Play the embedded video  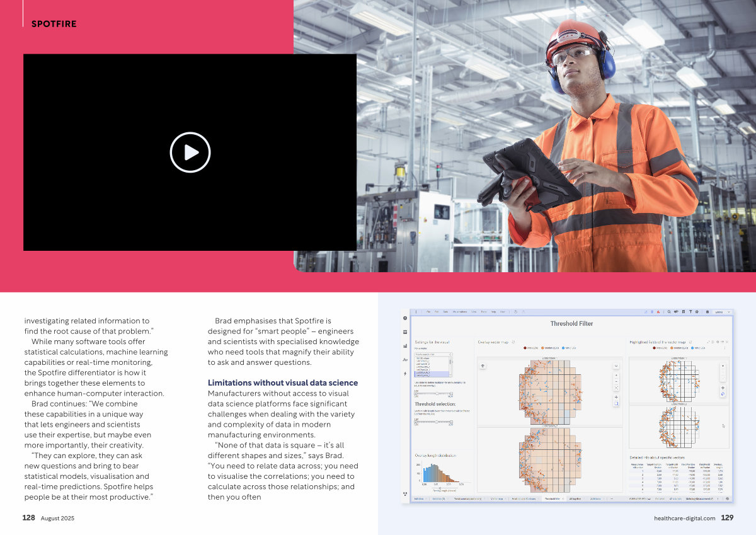(x=190, y=152)
